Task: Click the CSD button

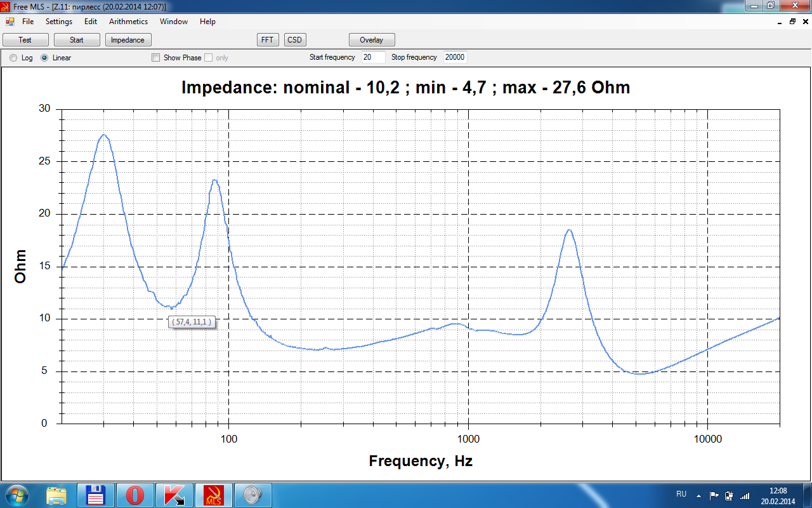Action: point(295,40)
